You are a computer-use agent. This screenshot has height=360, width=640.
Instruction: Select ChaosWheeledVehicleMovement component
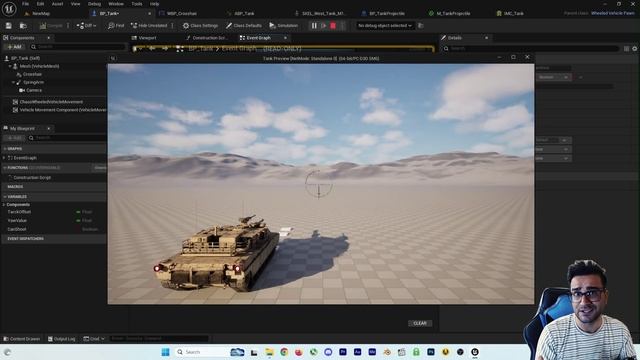pyautogui.click(x=51, y=102)
